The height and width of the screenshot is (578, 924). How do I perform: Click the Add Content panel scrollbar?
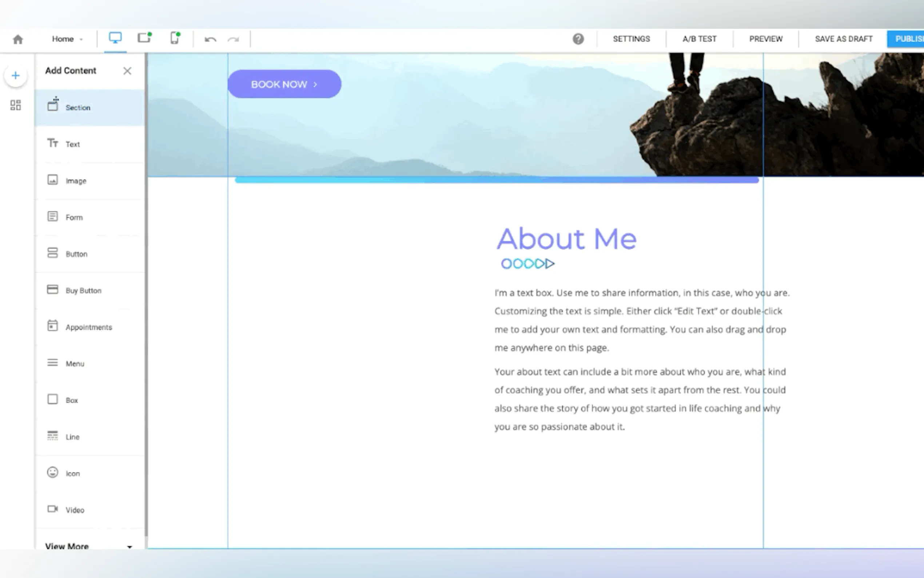[146, 294]
